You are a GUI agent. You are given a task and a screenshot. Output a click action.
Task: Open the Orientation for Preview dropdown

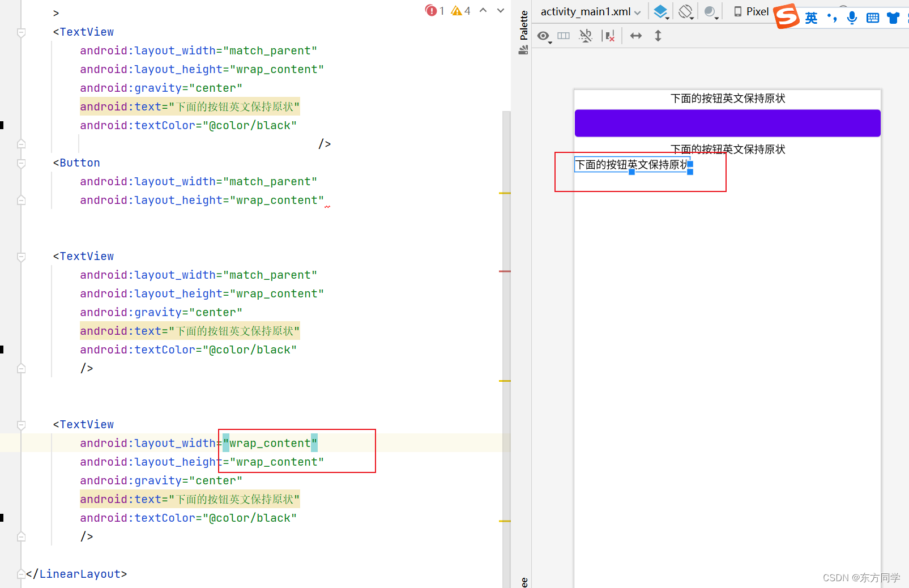[x=686, y=11]
